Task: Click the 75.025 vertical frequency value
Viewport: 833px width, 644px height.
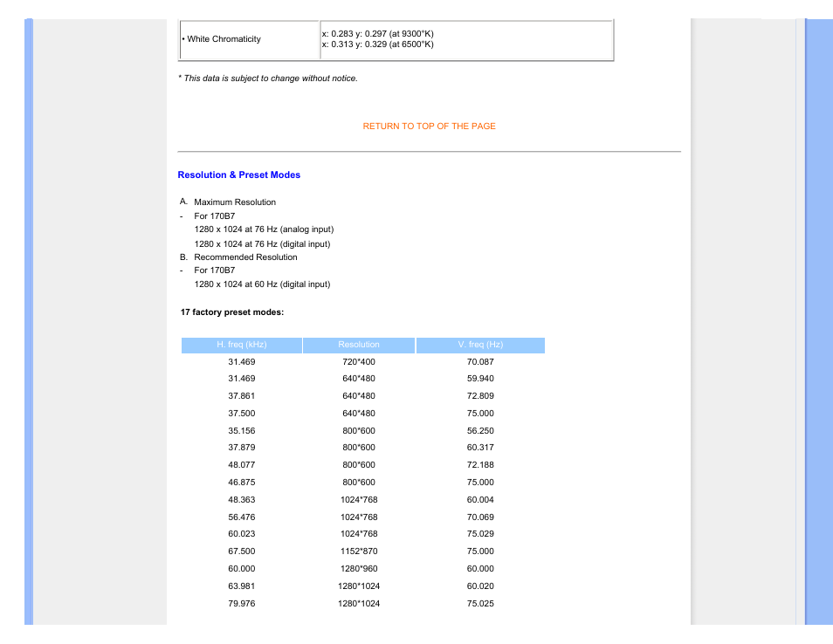Action: click(480, 604)
